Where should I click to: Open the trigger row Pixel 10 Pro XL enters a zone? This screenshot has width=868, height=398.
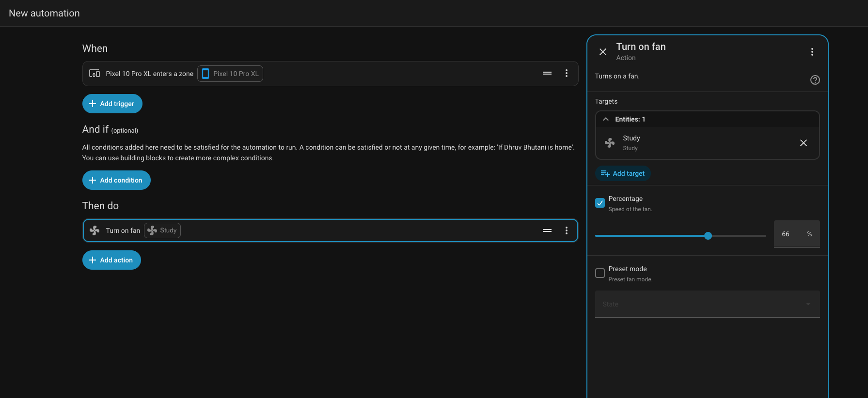330,74
